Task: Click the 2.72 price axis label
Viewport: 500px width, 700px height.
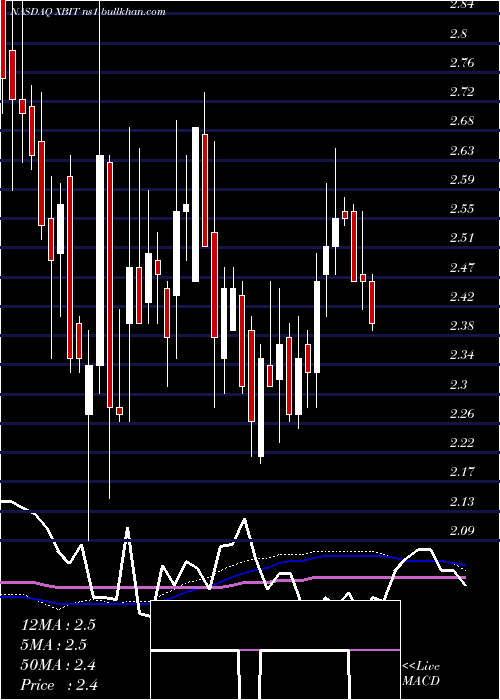Action: coord(462,92)
